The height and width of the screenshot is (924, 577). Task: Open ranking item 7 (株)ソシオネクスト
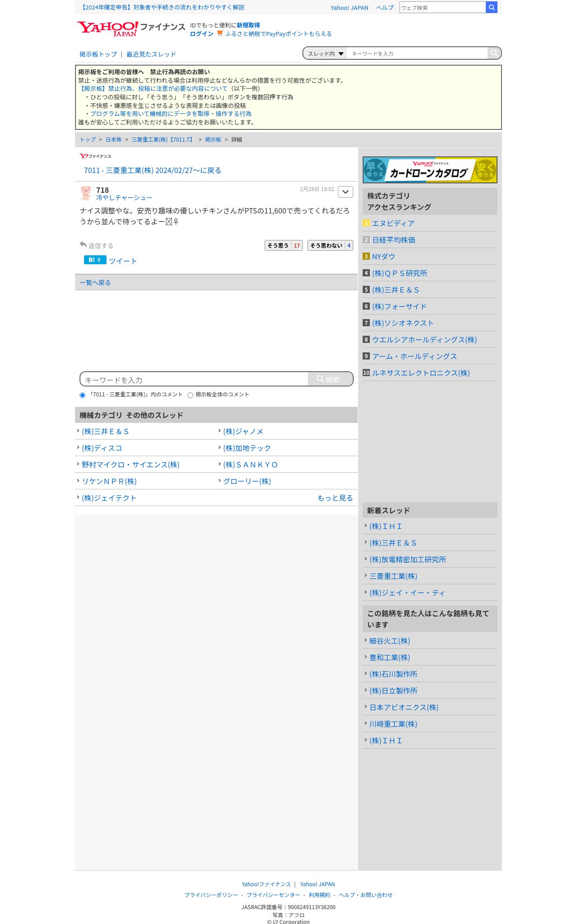point(403,323)
